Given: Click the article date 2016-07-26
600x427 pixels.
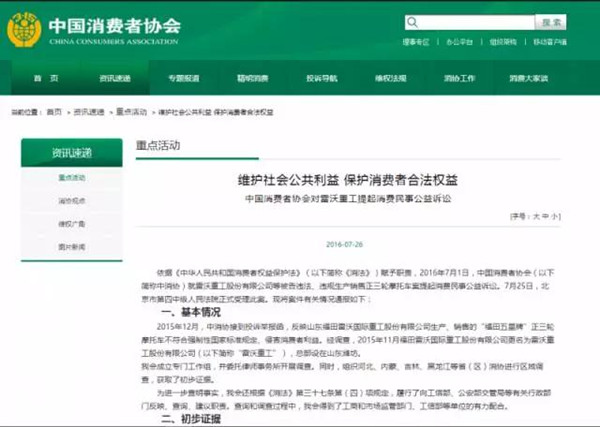Looking at the screenshot, I should (344, 244).
